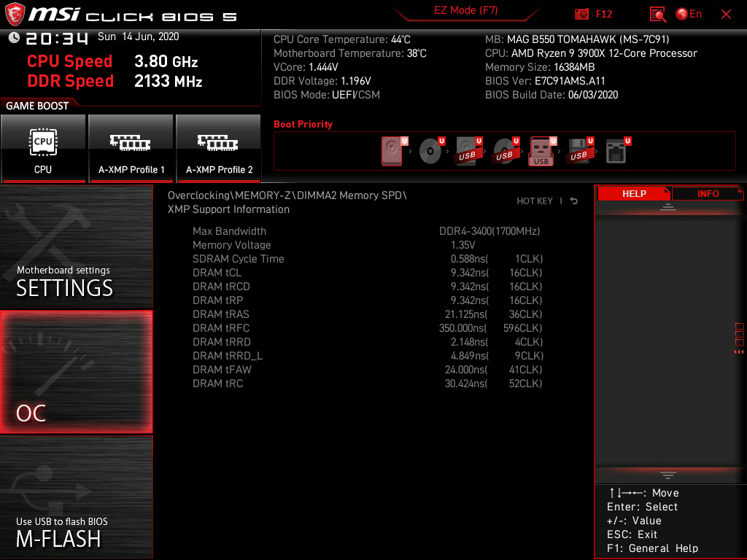Enable A-XMP Profile 2
The height and width of the screenshot is (560, 747).
click(x=219, y=148)
